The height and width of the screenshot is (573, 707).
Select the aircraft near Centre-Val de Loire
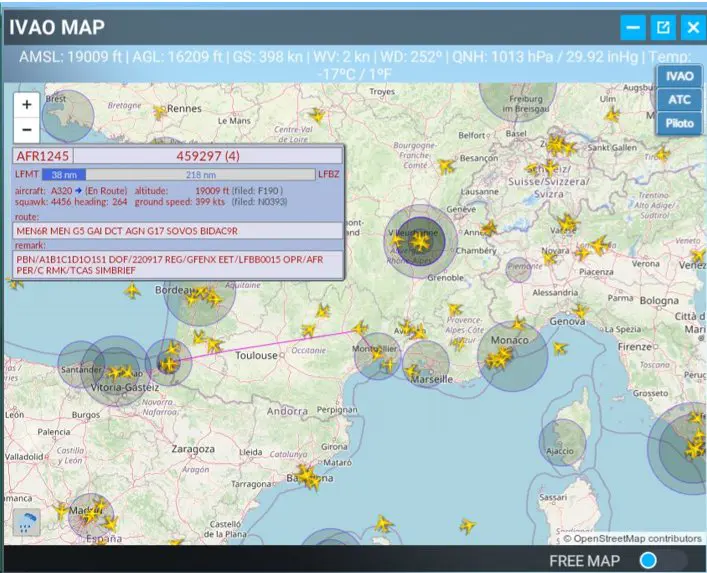pyautogui.click(x=317, y=116)
